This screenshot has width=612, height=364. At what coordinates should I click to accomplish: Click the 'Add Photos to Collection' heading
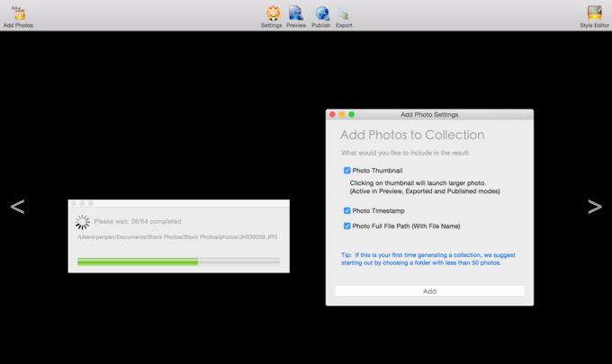click(412, 135)
